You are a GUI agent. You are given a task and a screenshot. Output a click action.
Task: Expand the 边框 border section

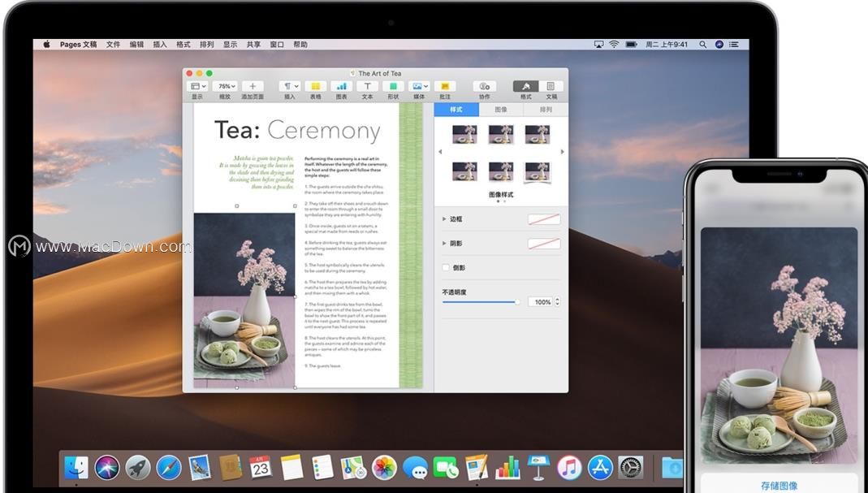point(444,219)
